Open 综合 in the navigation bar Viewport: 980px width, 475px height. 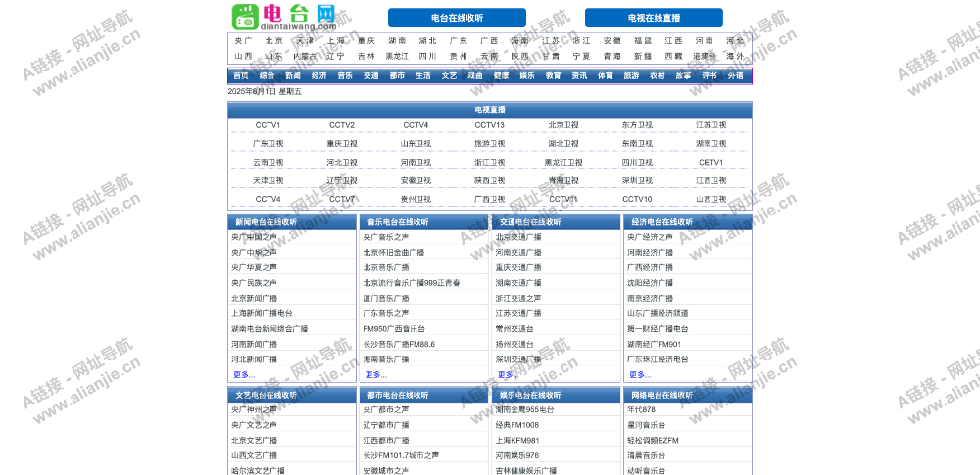267,76
